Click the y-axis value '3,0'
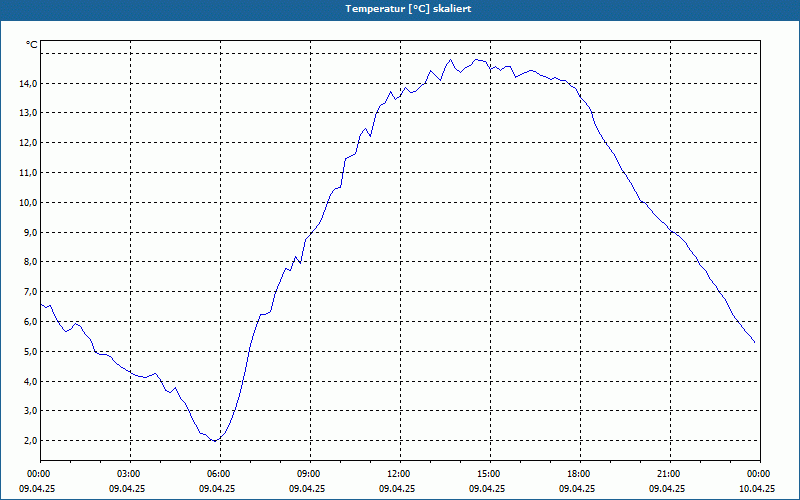 (x=31, y=411)
